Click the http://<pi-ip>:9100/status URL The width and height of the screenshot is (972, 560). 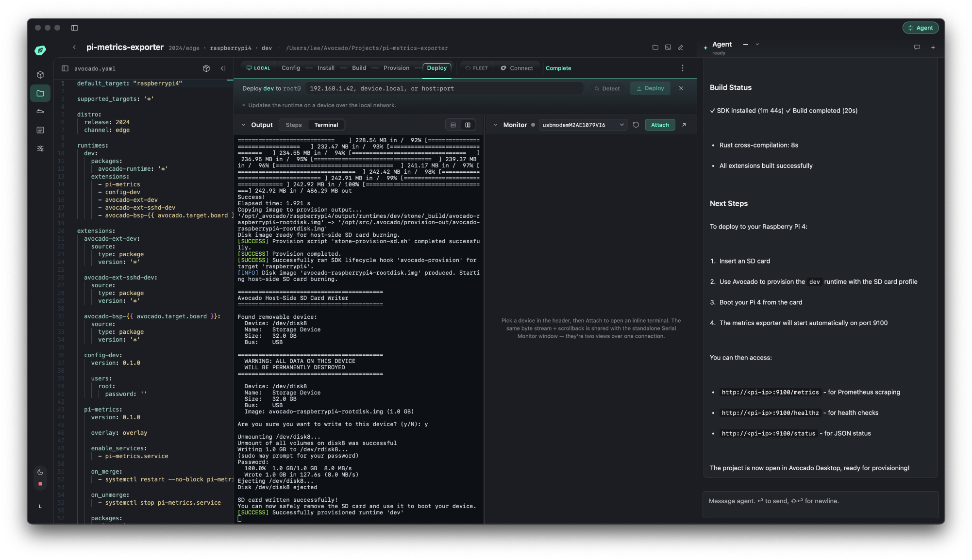(x=768, y=433)
